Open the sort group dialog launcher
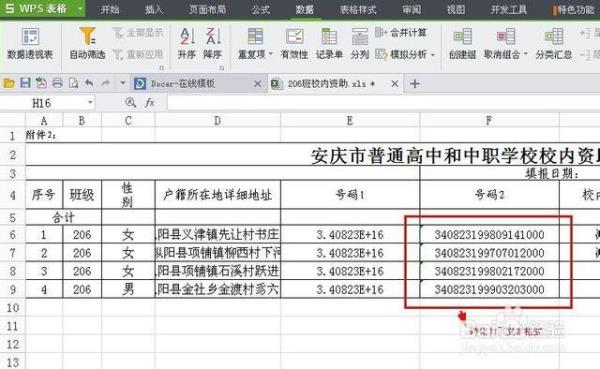Viewport: 600px width, 369px height. click(x=222, y=68)
